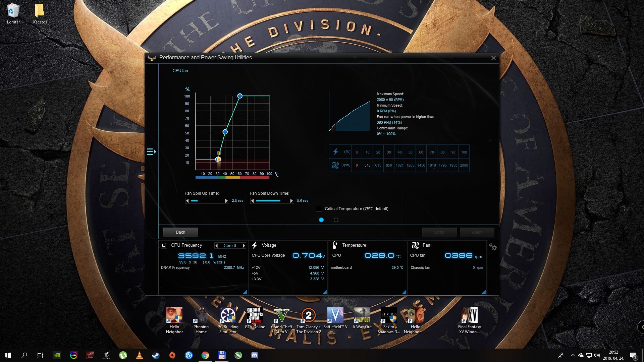Click the Back button

180,232
